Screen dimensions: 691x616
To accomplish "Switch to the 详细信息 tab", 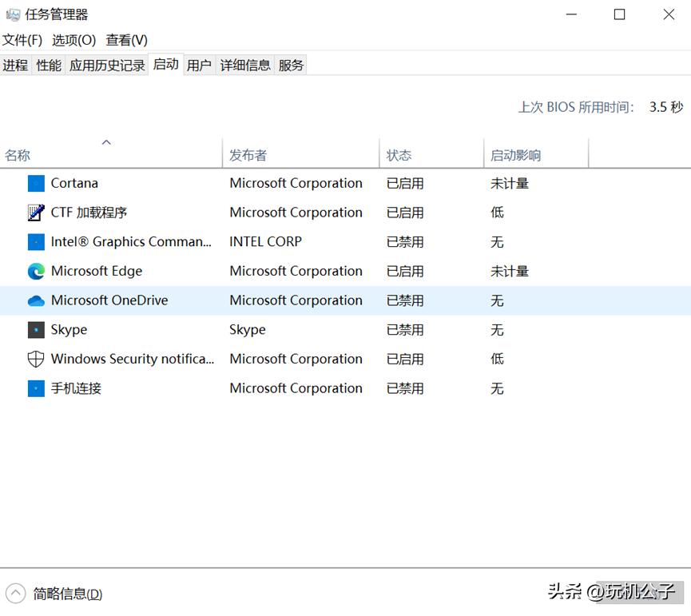I will coord(244,65).
